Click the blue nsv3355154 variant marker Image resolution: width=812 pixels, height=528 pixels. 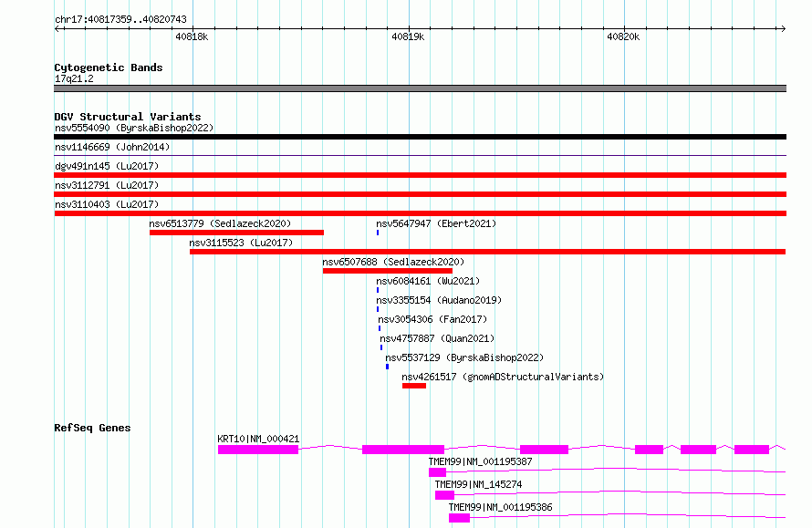(378, 309)
